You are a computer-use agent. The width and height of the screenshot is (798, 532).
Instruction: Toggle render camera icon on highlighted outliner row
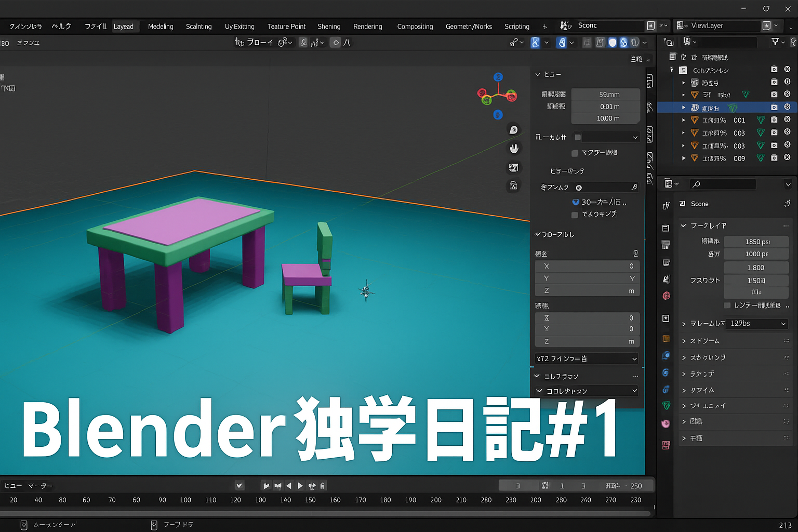coord(774,107)
